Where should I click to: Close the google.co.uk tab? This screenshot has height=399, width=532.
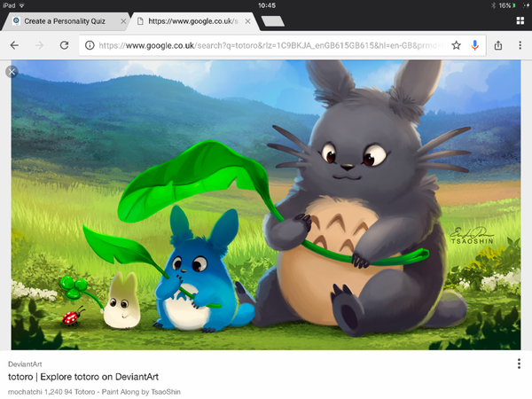coord(248,21)
